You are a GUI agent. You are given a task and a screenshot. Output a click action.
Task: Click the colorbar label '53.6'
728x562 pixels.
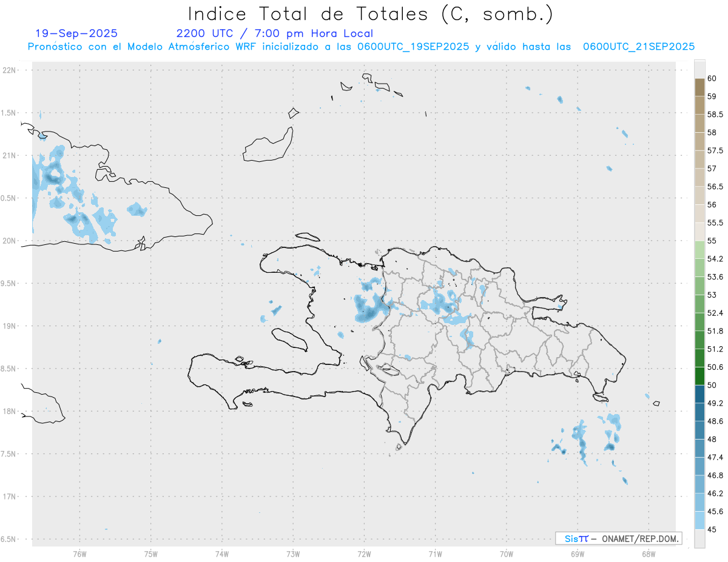tap(715, 277)
